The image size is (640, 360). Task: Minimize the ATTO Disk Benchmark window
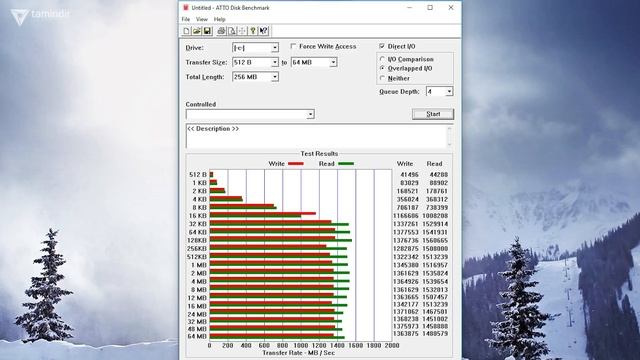click(410, 7)
